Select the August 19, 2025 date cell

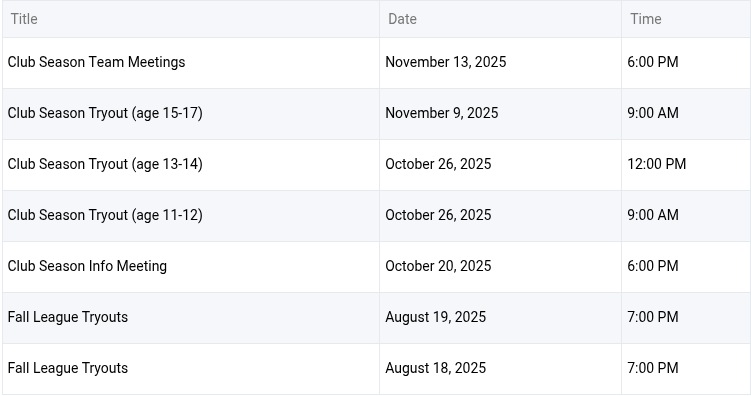point(435,317)
